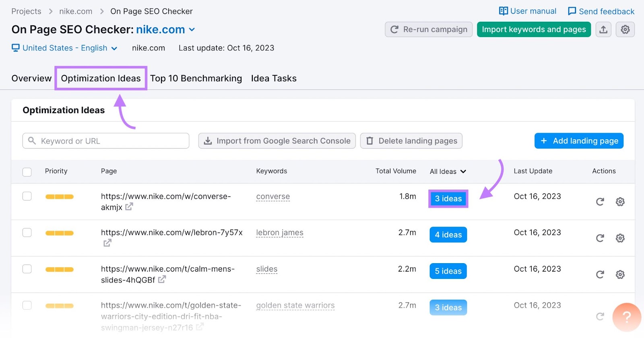Open calm-mens-slides external link icon
644x338 pixels.
[162, 279]
